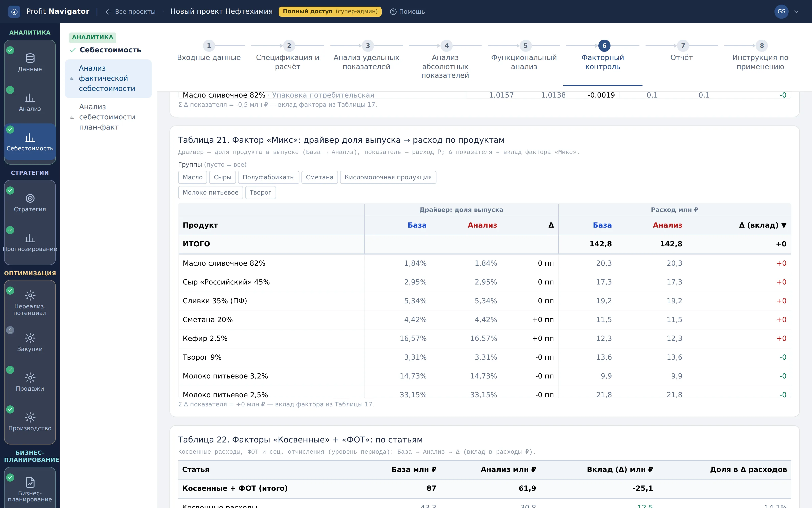This screenshot has width=812, height=508.
Task: Go to step 4 Анализ абсолютных показателей
Action: (445, 60)
